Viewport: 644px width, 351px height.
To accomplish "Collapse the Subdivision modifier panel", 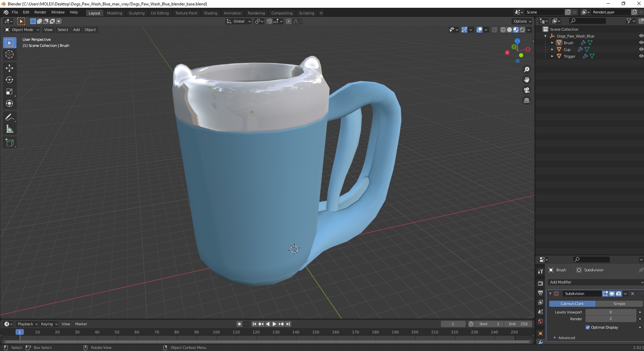I will (550, 294).
